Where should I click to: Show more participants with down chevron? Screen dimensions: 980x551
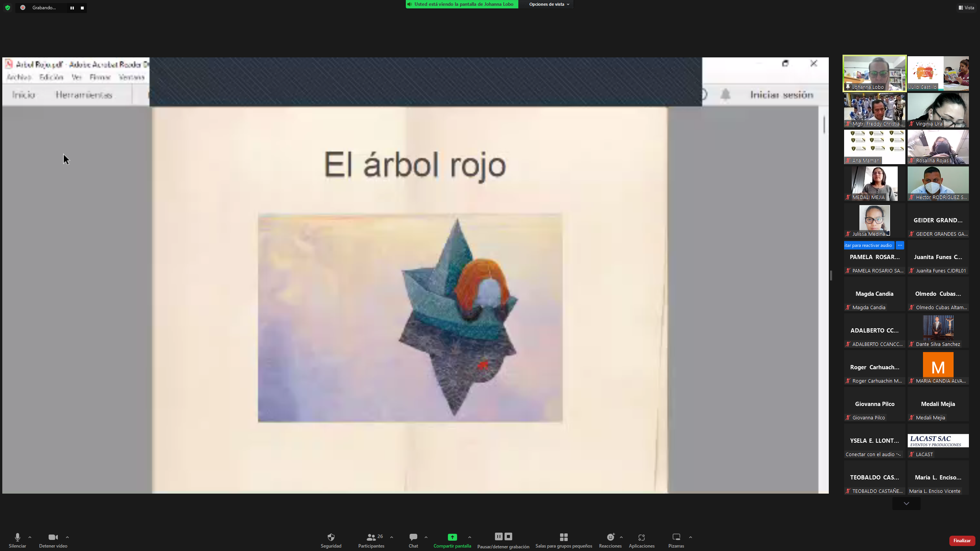(906, 504)
